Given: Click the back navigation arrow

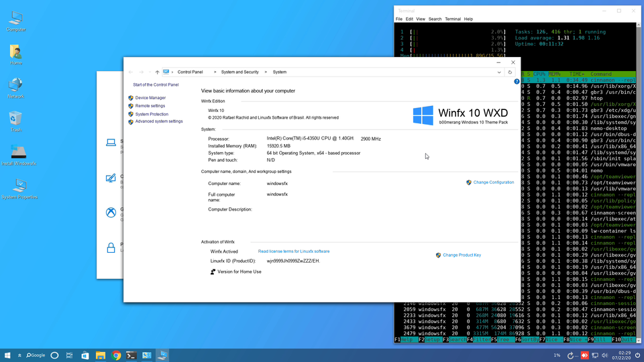Looking at the screenshot, I should [x=131, y=72].
